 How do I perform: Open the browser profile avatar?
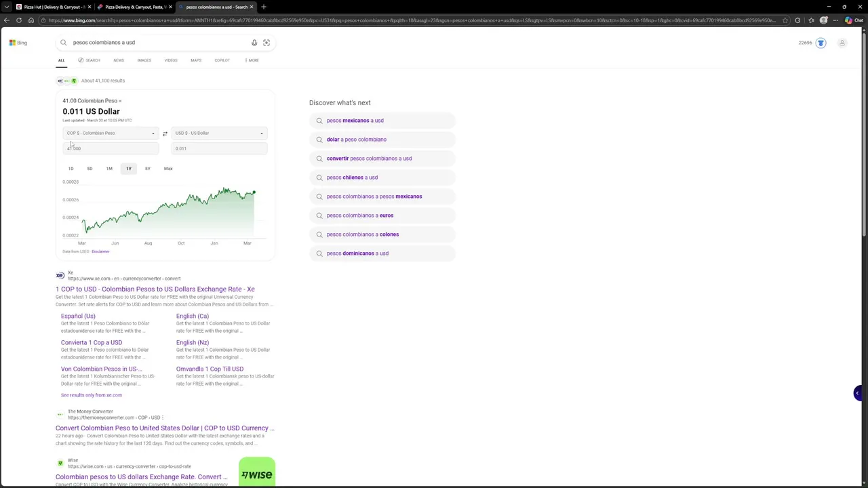[x=823, y=20]
